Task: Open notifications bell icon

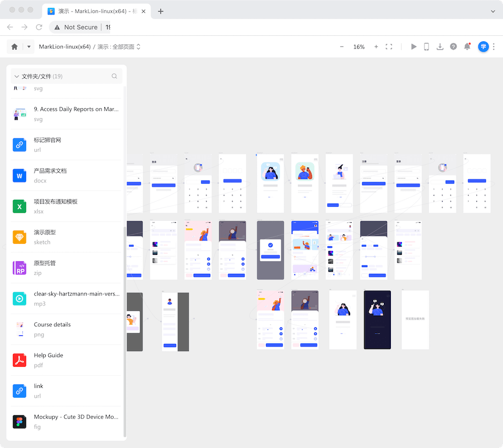Action: point(467,47)
